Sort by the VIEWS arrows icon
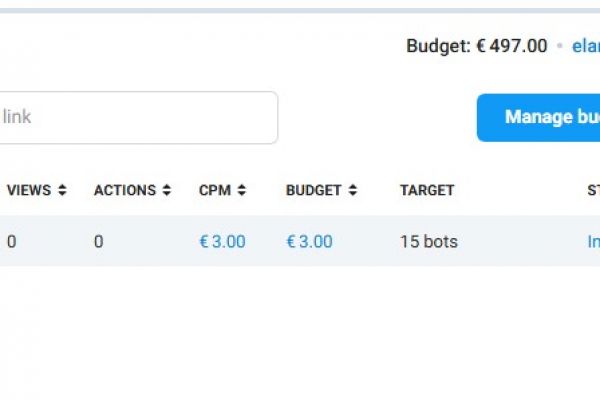 click(62, 190)
